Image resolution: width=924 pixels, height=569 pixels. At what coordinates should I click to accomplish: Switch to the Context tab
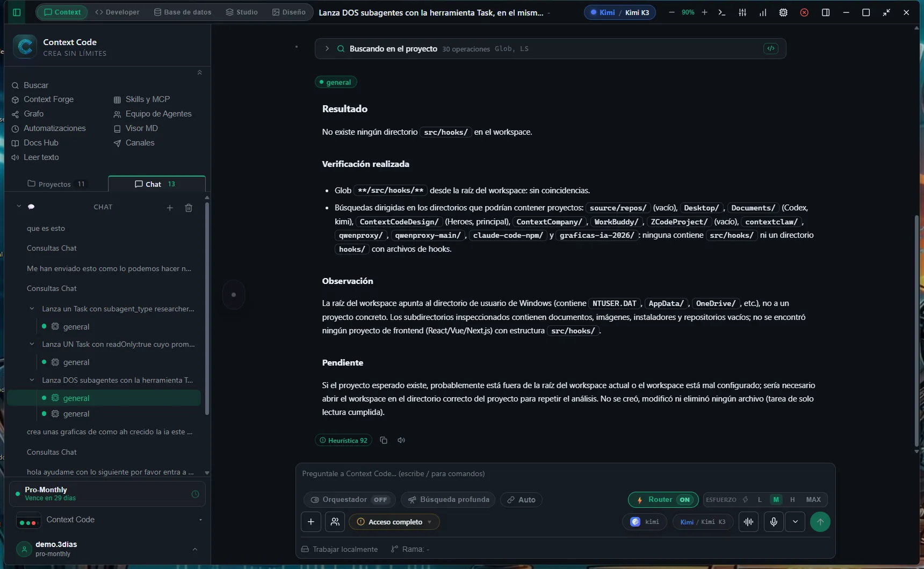point(62,12)
